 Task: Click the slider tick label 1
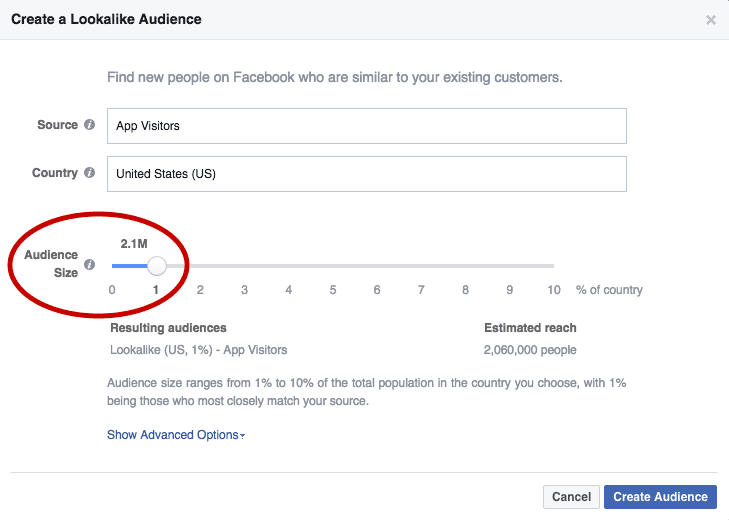[x=156, y=290]
